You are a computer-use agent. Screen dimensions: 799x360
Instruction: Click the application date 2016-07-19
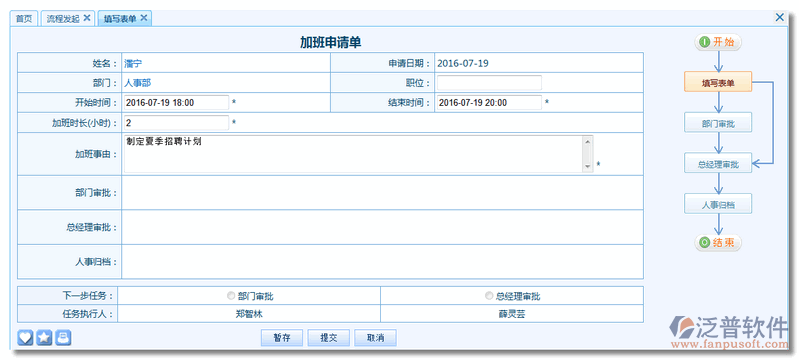[463, 63]
